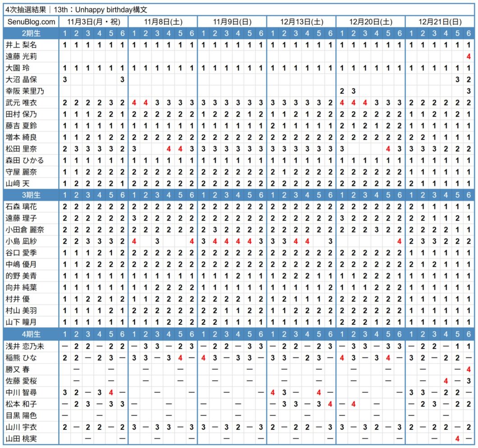Click the 11月9日(日) date column header
This screenshot has height=448, width=478.
click(232, 22)
